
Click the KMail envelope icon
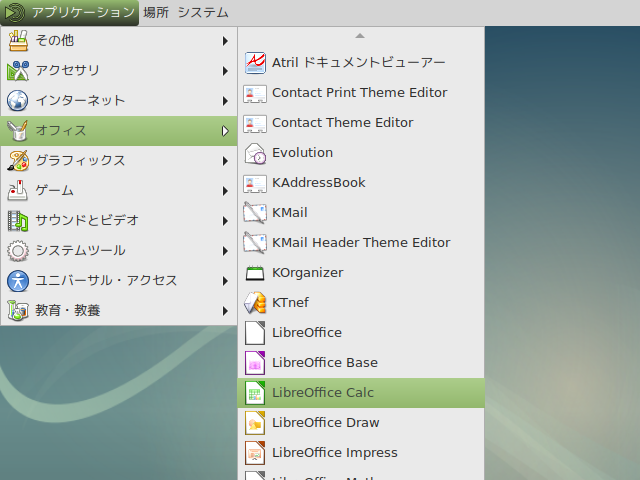pyautogui.click(x=255, y=213)
